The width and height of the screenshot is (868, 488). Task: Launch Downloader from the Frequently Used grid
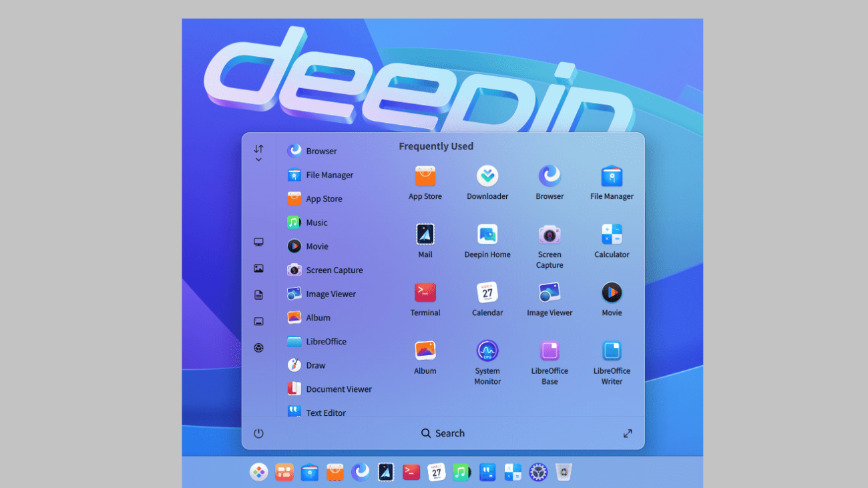point(487,183)
